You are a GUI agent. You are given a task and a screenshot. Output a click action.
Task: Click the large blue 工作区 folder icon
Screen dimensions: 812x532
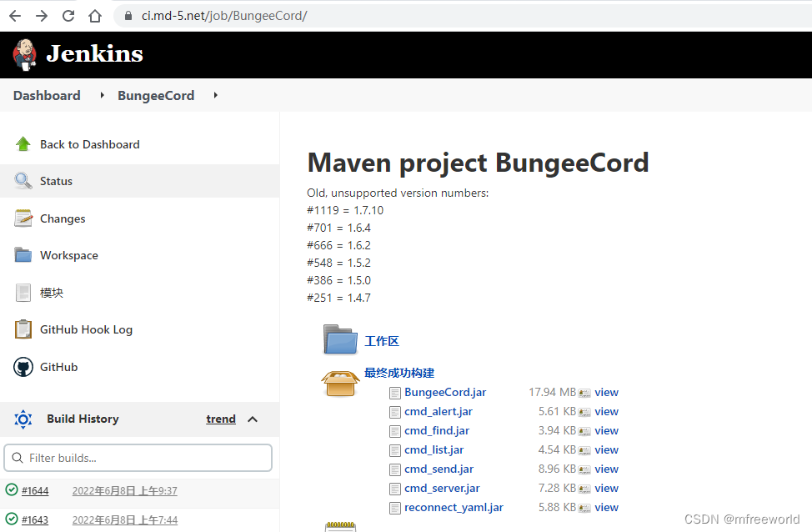(x=339, y=339)
